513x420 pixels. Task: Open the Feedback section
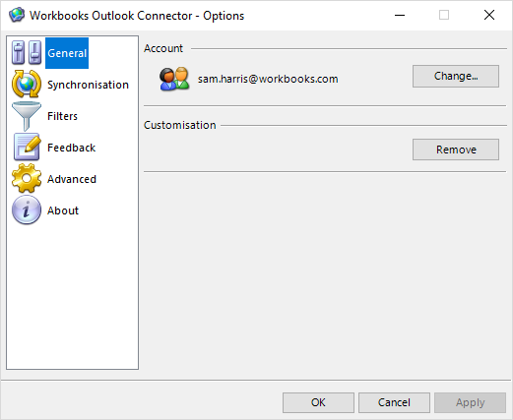[x=71, y=148]
